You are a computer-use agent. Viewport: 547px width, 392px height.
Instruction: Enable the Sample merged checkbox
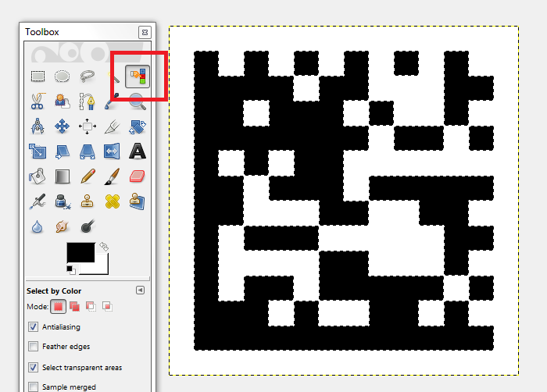(x=33, y=387)
